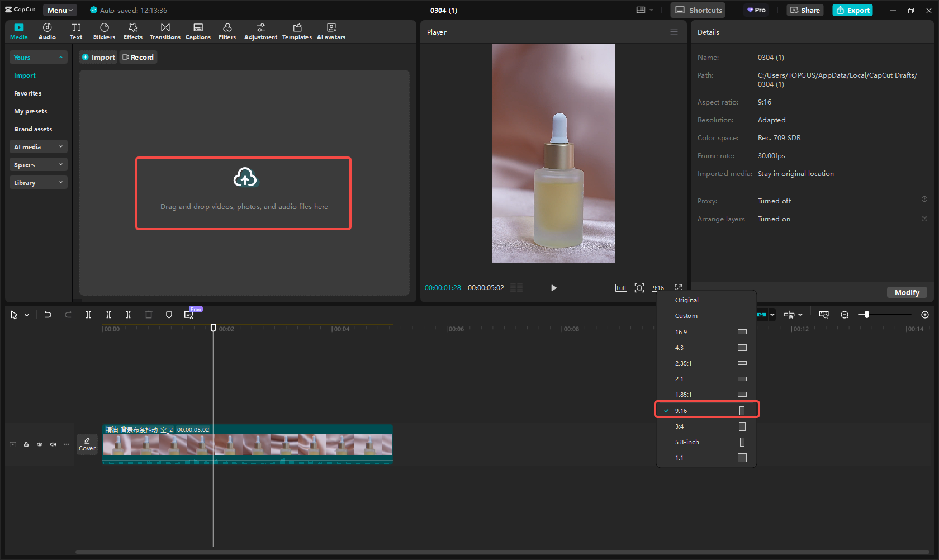This screenshot has height=560, width=939.
Task: Open the Stickers panel
Action: click(x=104, y=31)
